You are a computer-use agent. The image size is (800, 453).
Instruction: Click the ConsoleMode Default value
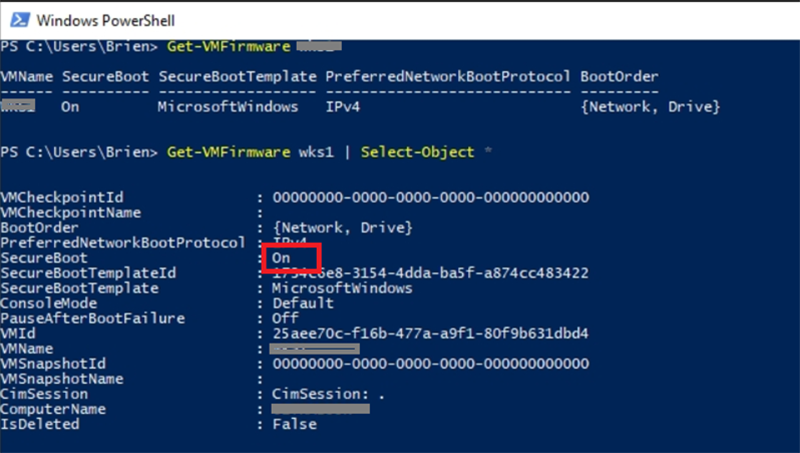pyautogui.click(x=302, y=303)
